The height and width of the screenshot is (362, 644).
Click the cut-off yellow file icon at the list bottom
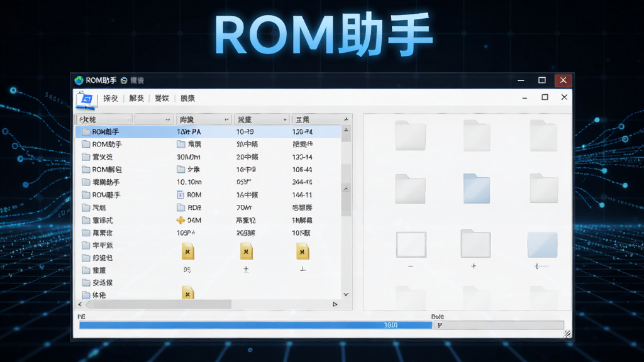(x=187, y=292)
